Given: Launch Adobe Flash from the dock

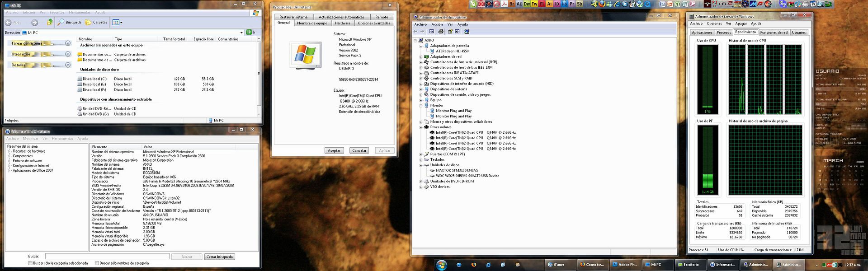Looking at the screenshot, I should [542, 4].
